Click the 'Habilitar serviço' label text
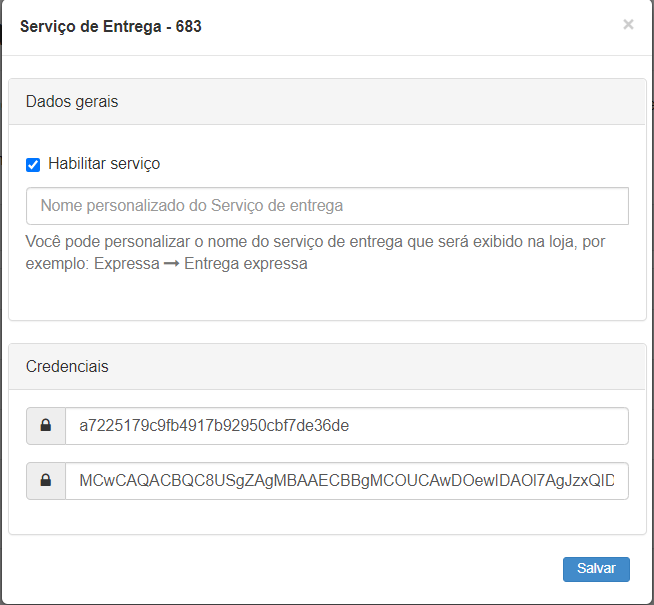 (x=104, y=164)
